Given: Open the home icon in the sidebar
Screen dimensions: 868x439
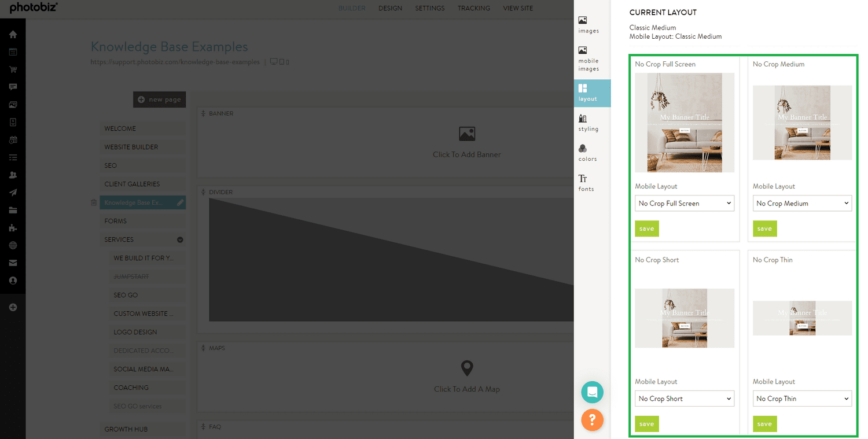Looking at the screenshot, I should 13,35.
